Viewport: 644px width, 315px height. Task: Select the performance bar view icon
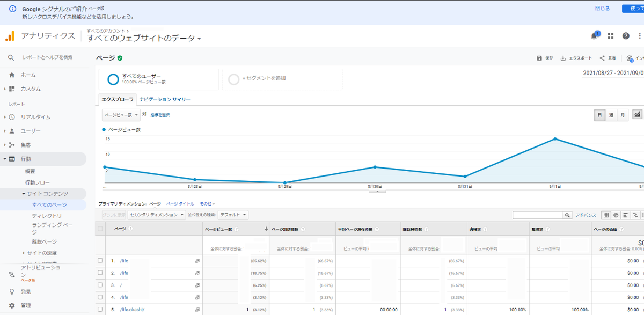pyautogui.click(x=625, y=215)
